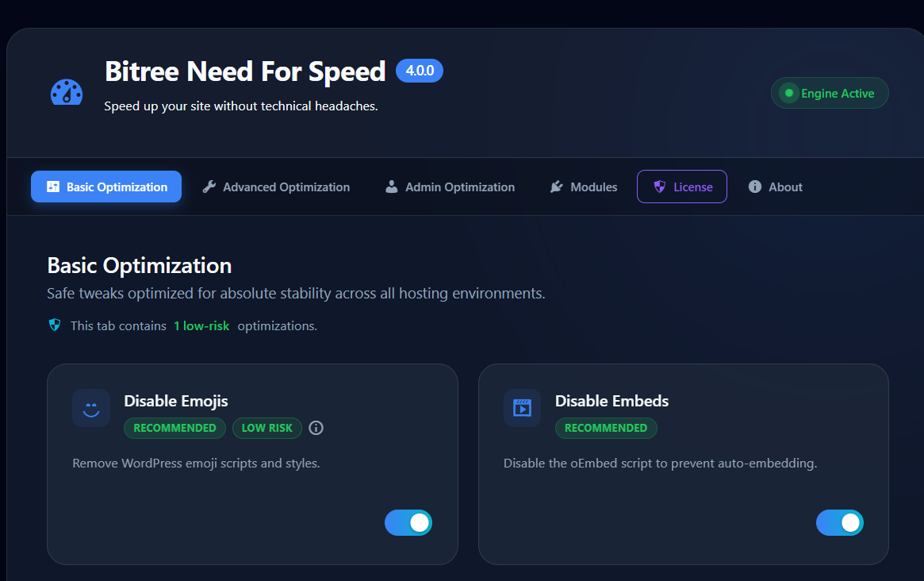Click 'Remove WordPress emoji scripts and styles.' text
Image resolution: width=924 pixels, height=581 pixels.
pyautogui.click(x=196, y=464)
